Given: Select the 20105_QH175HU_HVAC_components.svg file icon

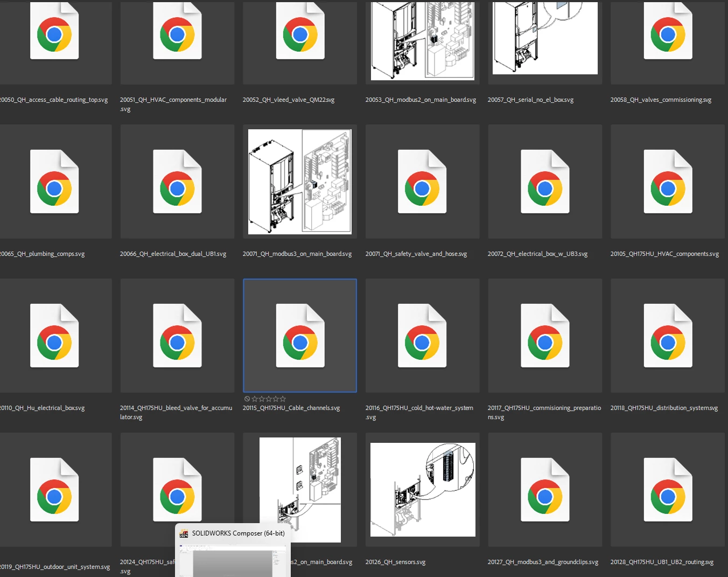Looking at the screenshot, I should pos(668,182).
